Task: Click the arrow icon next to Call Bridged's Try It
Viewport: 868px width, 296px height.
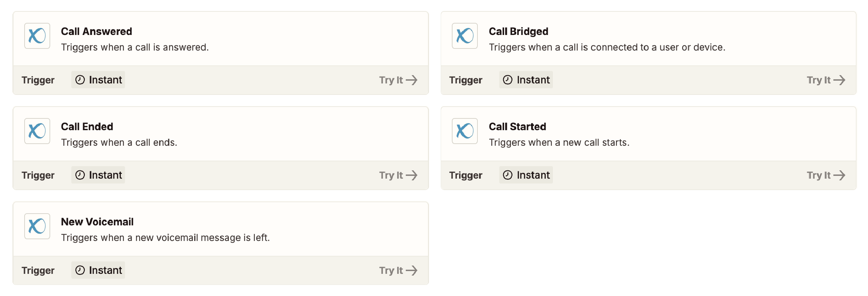Action: (840, 80)
